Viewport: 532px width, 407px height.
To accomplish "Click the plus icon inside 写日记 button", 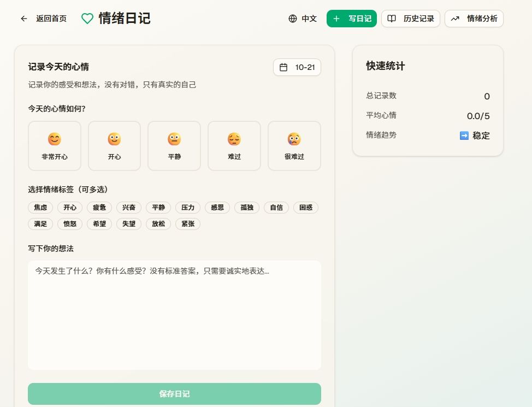I will [x=336, y=18].
